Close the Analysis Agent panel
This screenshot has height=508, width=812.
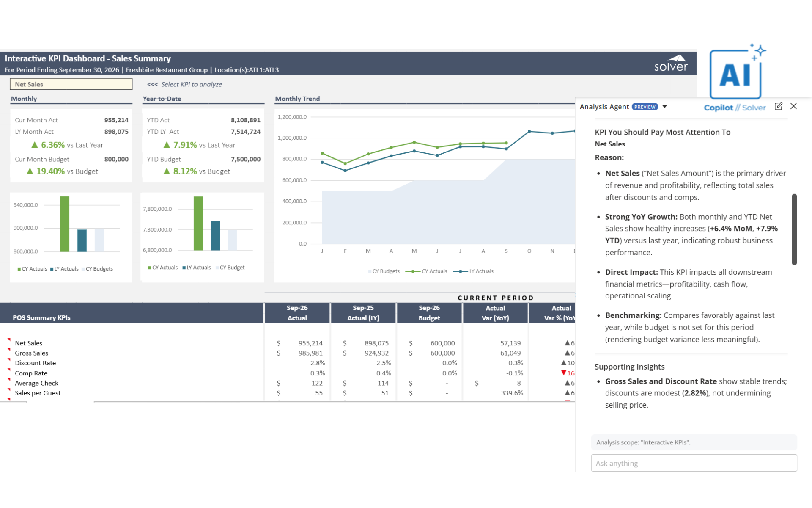pos(793,106)
